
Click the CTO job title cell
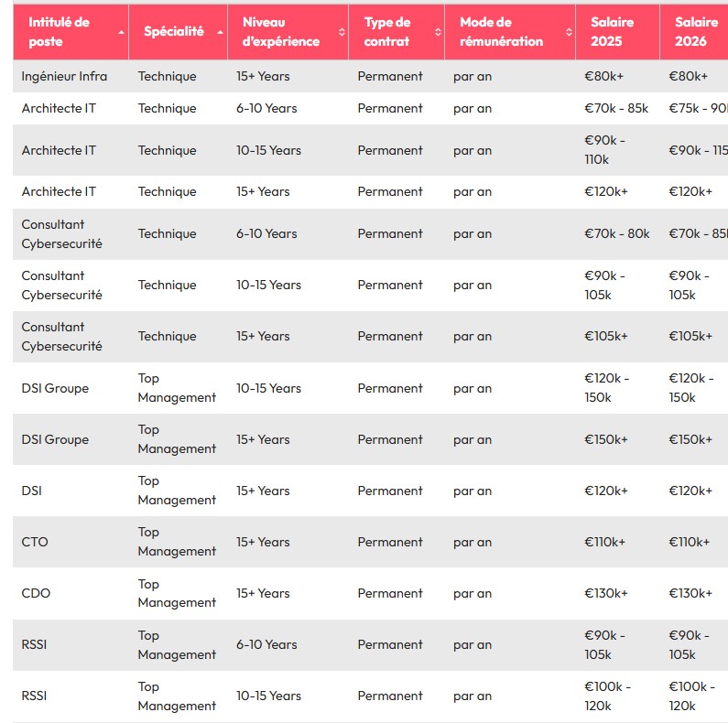35,542
